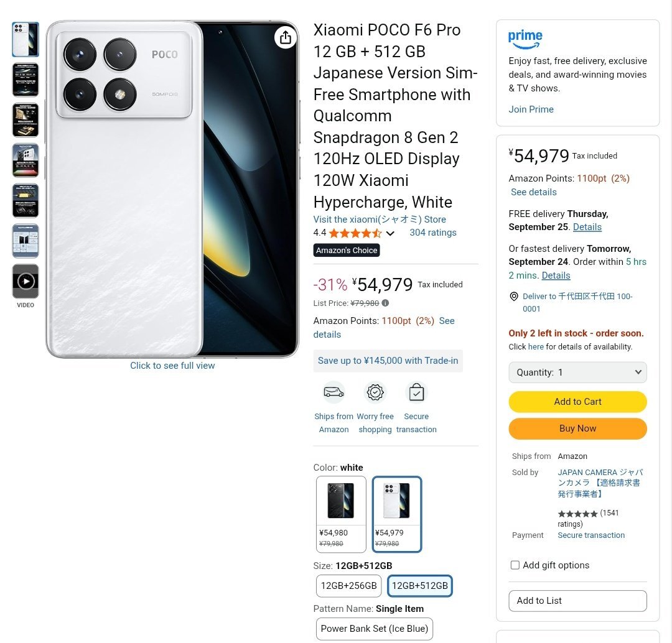The image size is (672, 643).
Task: Click the share icon on product image
Action: (x=286, y=38)
